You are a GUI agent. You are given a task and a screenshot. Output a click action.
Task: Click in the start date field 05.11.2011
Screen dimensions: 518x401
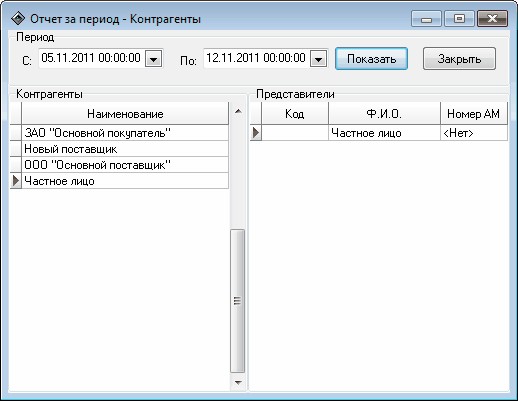[91, 58]
